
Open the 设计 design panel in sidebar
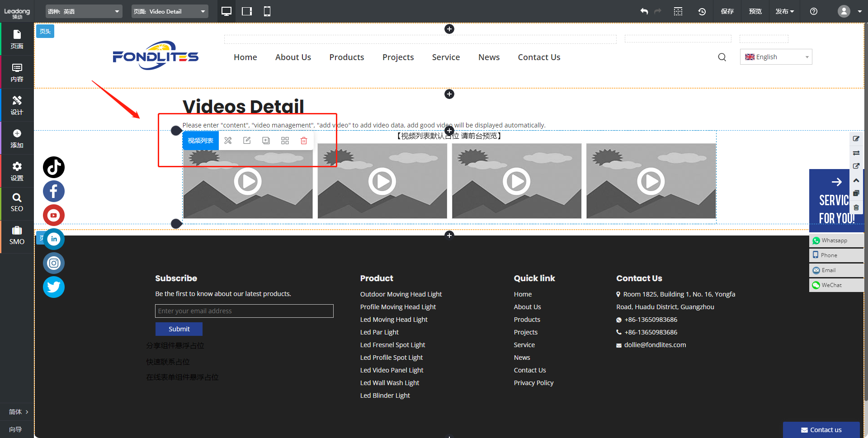click(x=17, y=105)
